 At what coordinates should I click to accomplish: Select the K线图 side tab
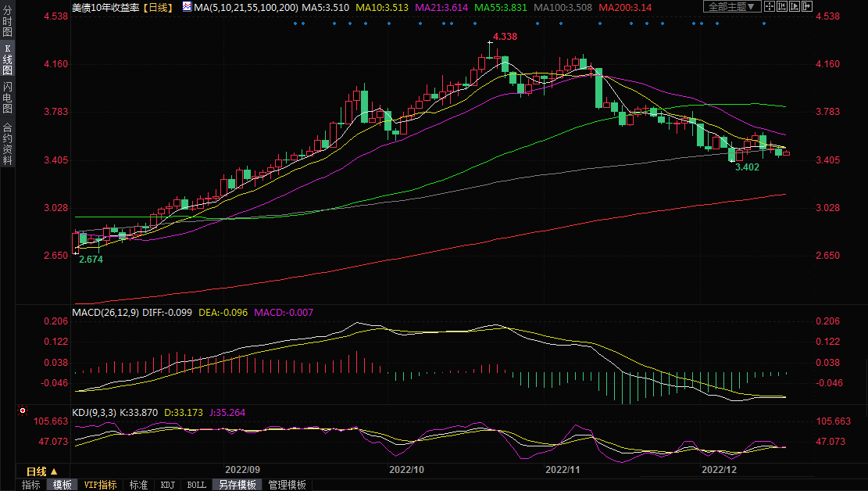tap(7, 59)
